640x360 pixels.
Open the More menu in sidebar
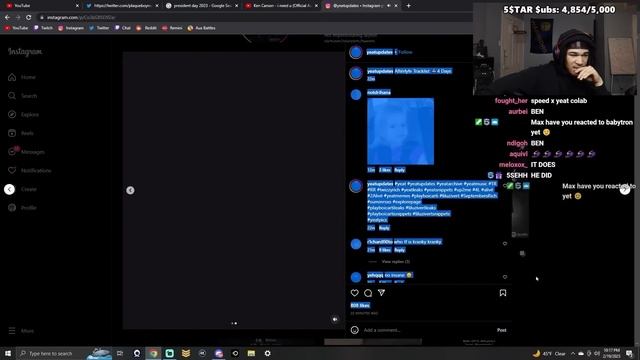[x=21, y=331]
